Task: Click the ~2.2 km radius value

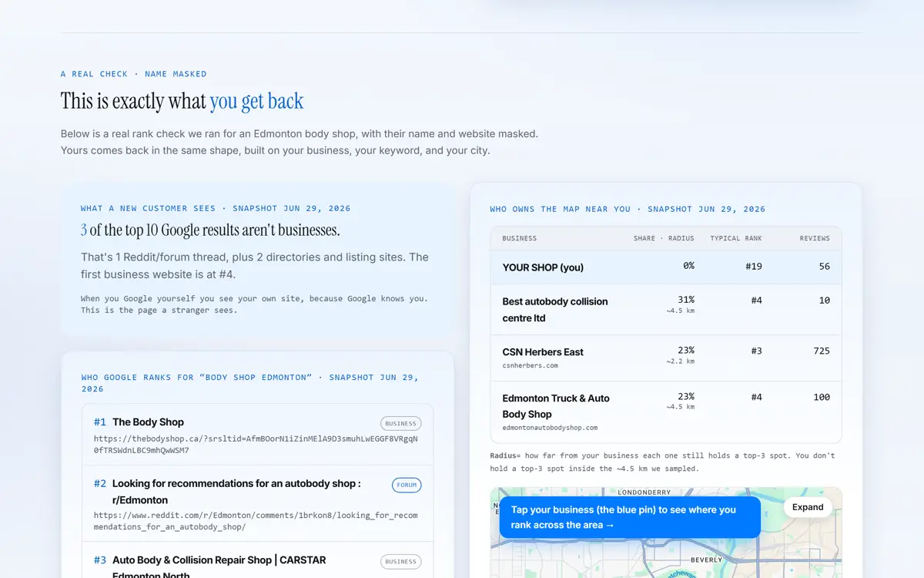Action: point(681,361)
